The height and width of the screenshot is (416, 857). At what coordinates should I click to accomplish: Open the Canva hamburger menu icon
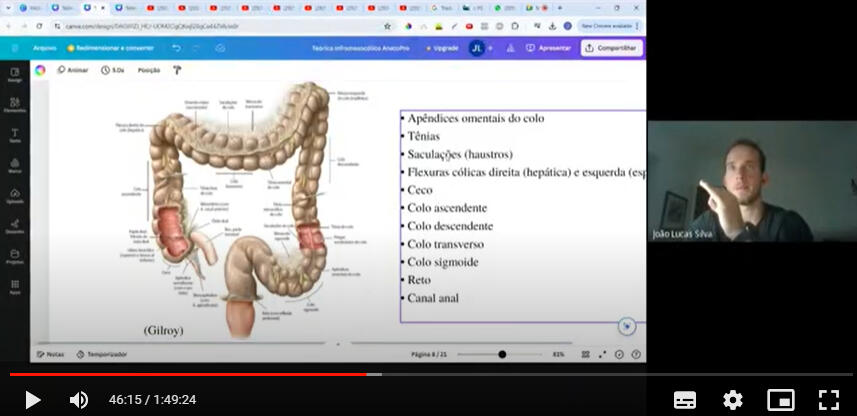click(x=15, y=48)
